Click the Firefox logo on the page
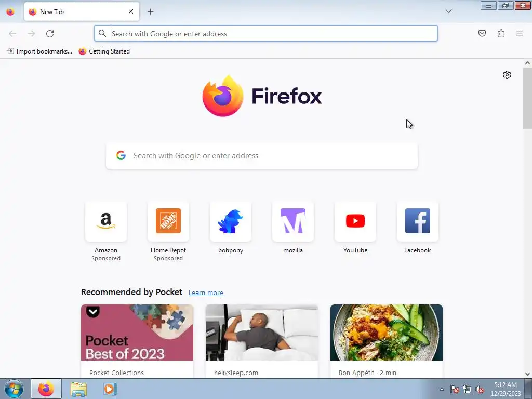532x399 pixels. click(262, 96)
